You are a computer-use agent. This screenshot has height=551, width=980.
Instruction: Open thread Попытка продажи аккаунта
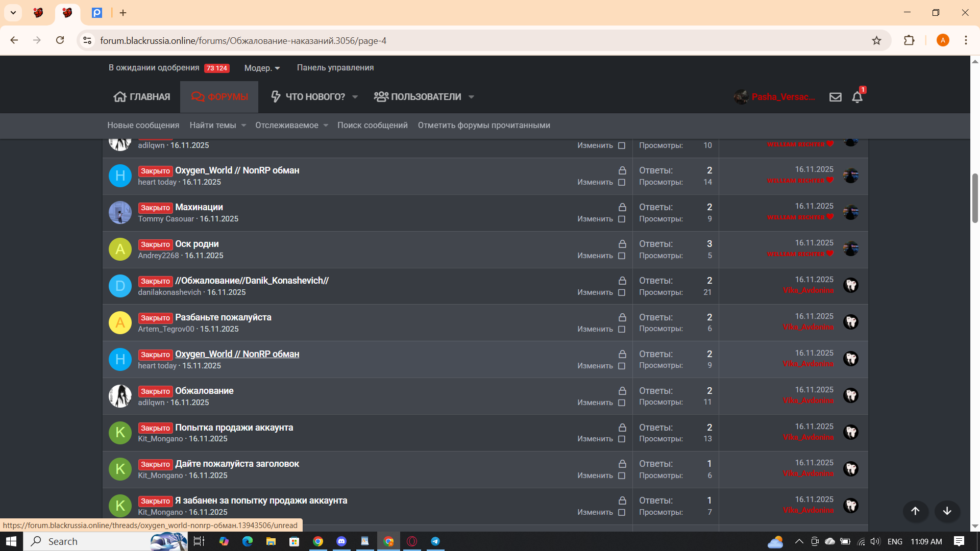point(234,428)
